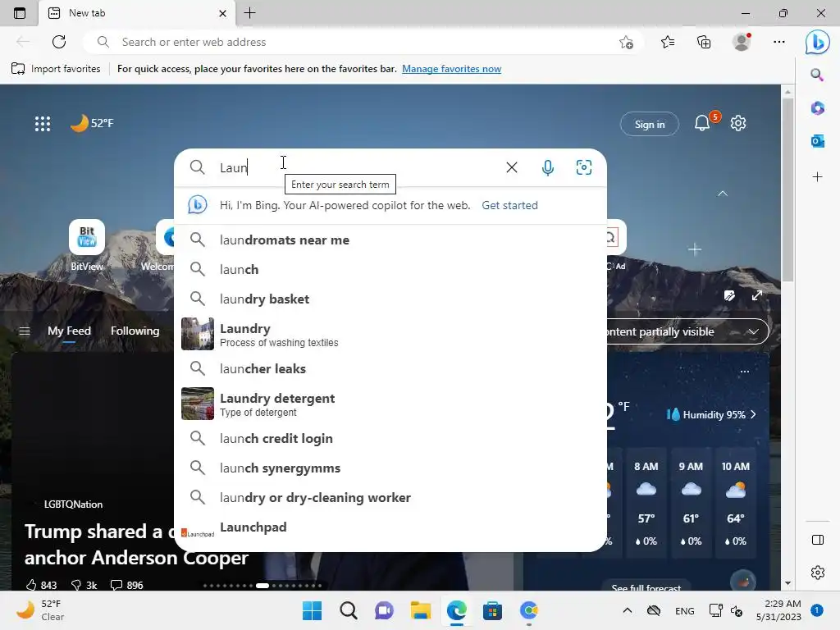Open comments on the news story
Screen dimensions: 840x630
[127, 585]
